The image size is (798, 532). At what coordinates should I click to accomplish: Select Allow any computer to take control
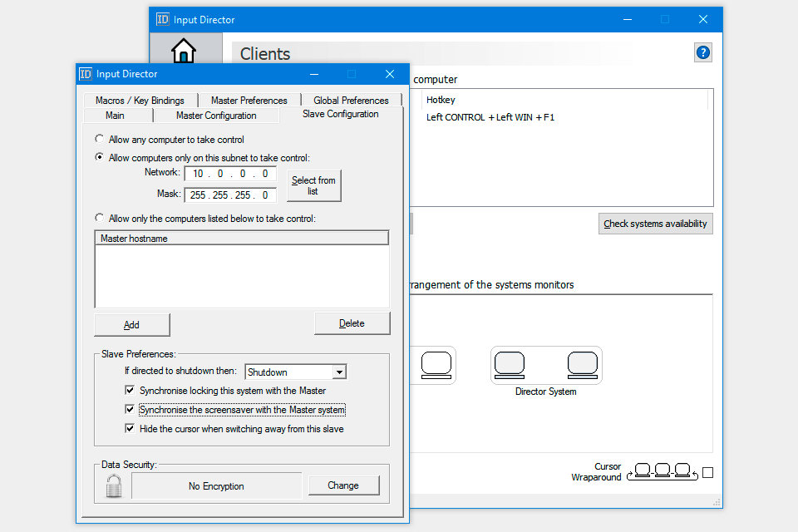(99, 139)
